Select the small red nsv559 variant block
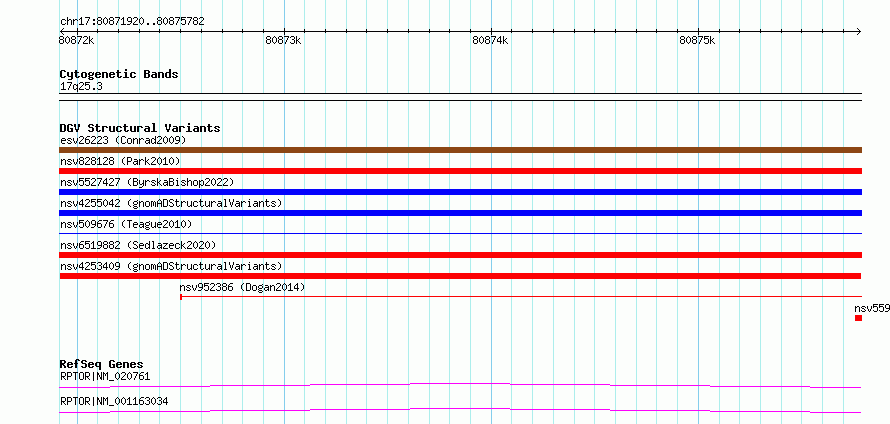The height and width of the screenshot is (424, 890). coord(858,318)
